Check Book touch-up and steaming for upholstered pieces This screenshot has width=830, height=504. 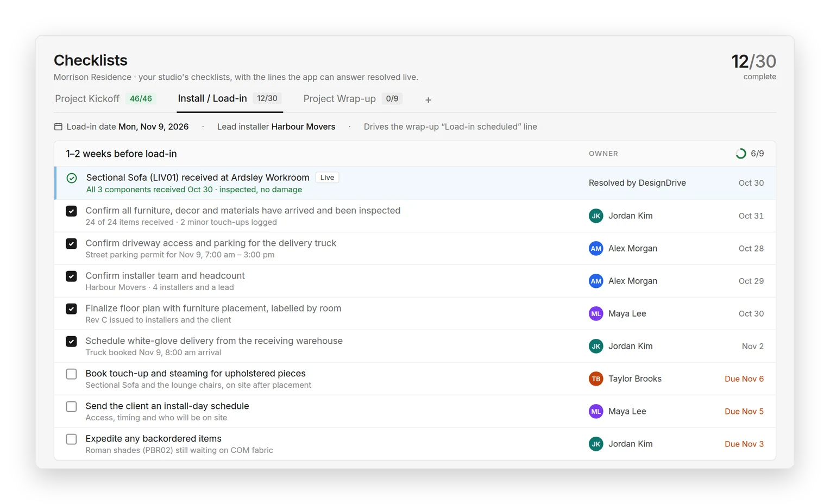point(71,374)
